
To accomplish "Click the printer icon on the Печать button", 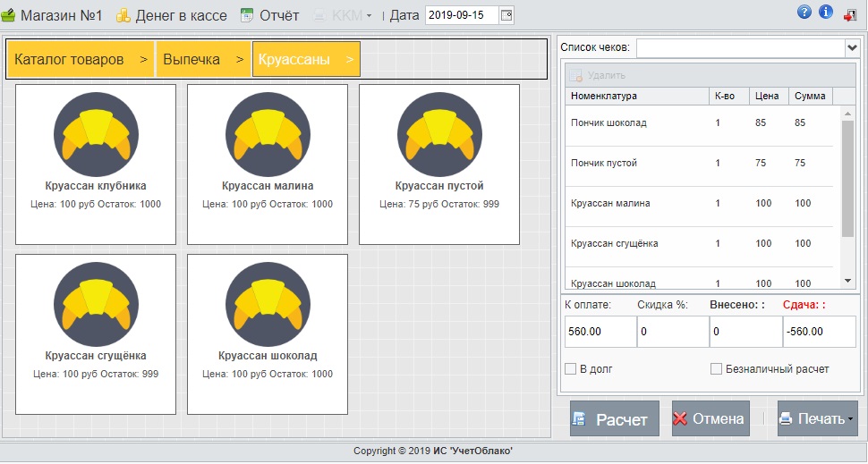I will [786, 418].
